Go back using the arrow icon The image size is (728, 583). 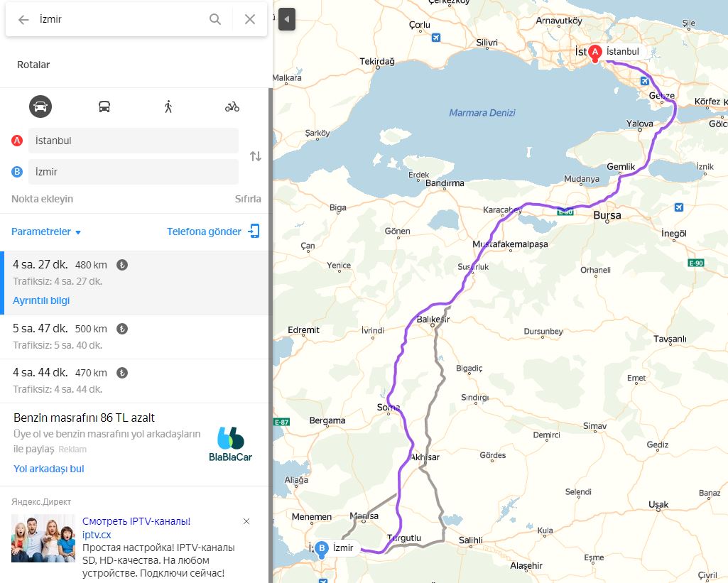[23, 19]
